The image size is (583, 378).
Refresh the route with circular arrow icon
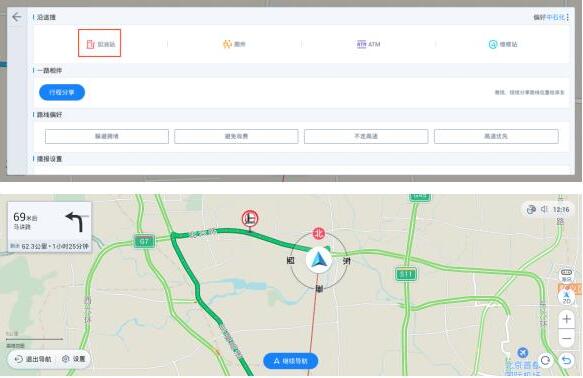click(545, 360)
